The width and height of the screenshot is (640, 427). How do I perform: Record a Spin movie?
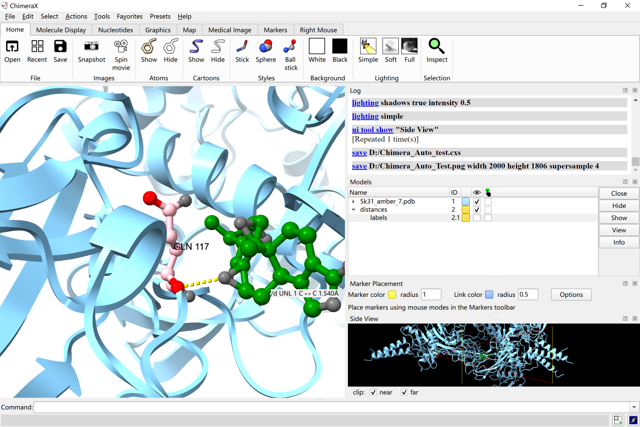121,55
